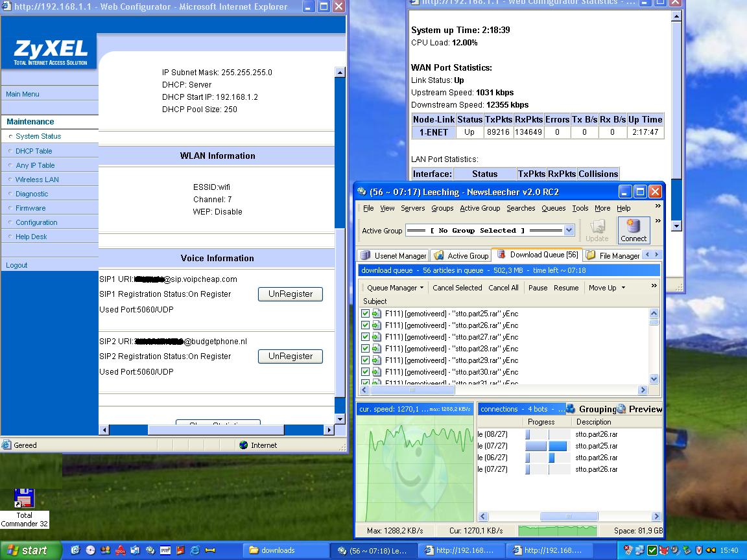The width and height of the screenshot is (747, 560).
Task: Switch to the File Manager tab
Action: (613, 256)
